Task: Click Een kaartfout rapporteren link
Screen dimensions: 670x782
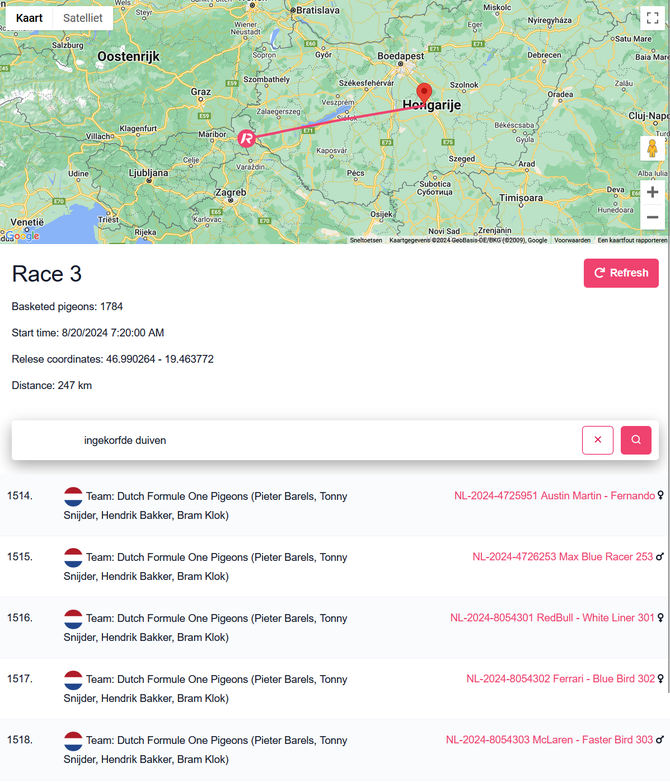Action: (x=632, y=240)
